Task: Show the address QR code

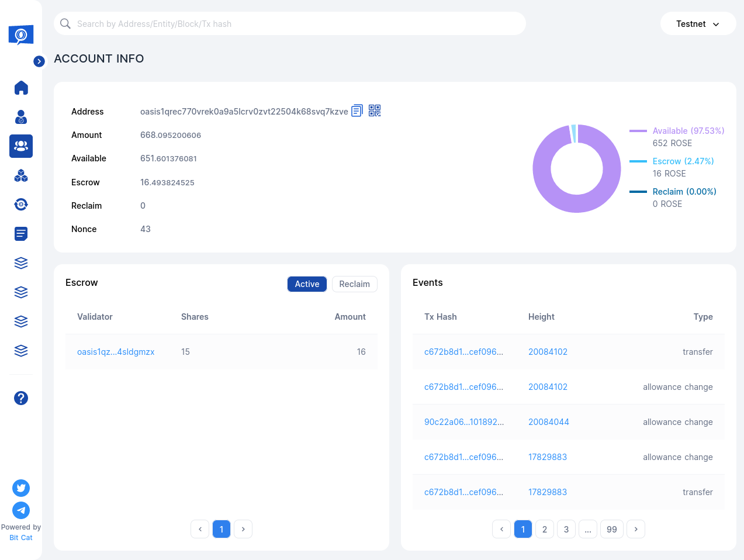Action: [x=375, y=110]
